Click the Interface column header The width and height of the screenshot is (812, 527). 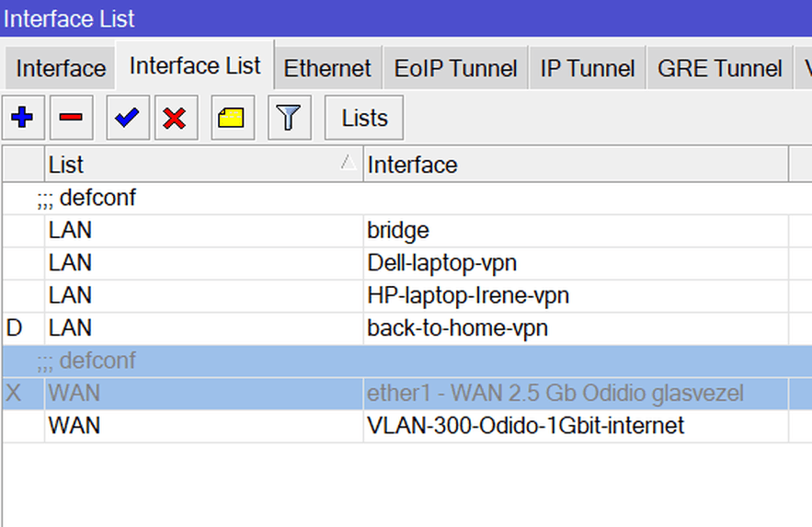pos(575,165)
